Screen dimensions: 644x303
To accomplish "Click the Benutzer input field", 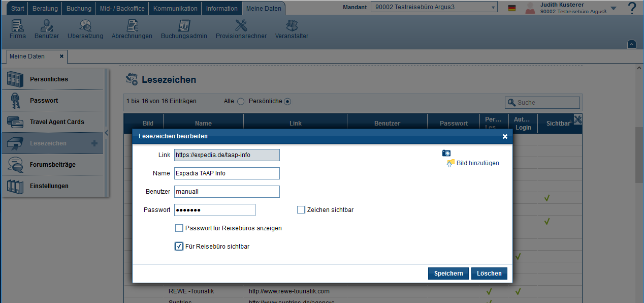I will pyautogui.click(x=227, y=192).
